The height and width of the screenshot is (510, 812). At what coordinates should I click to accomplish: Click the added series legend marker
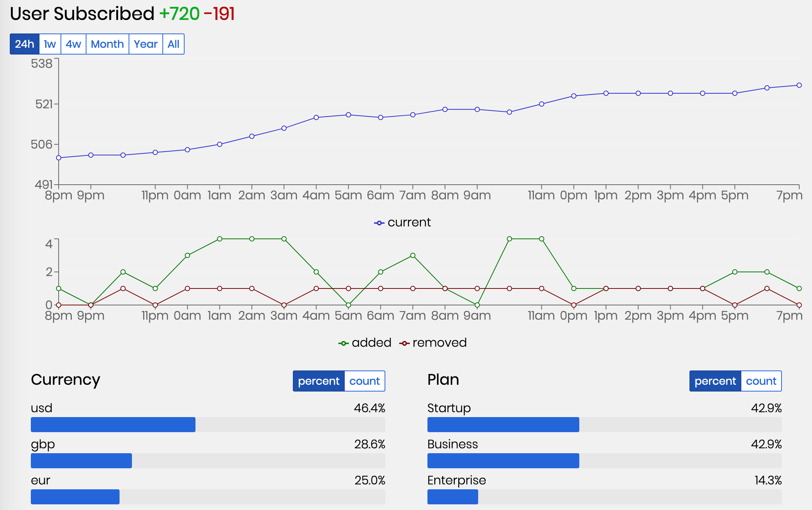(x=343, y=343)
